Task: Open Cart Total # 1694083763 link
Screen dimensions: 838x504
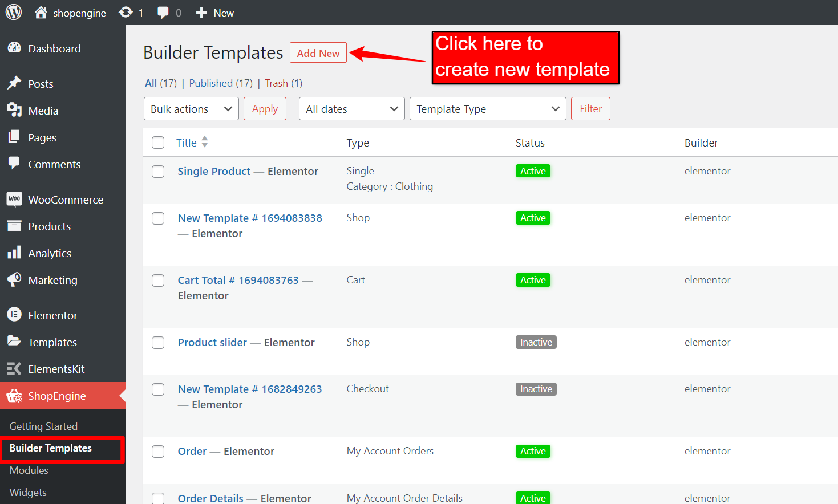Action: (x=238, y=281)
